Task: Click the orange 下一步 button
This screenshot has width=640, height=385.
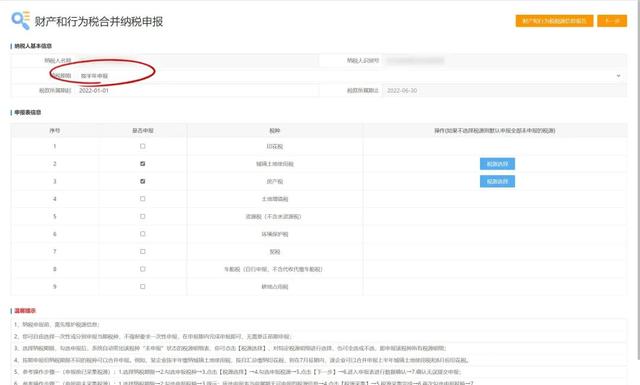Action: (x=612, y=21)
